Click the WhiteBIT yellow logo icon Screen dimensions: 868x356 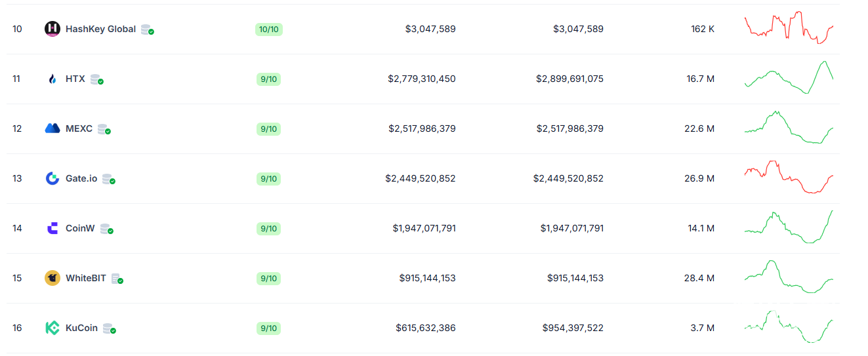[x=52, y=278]
